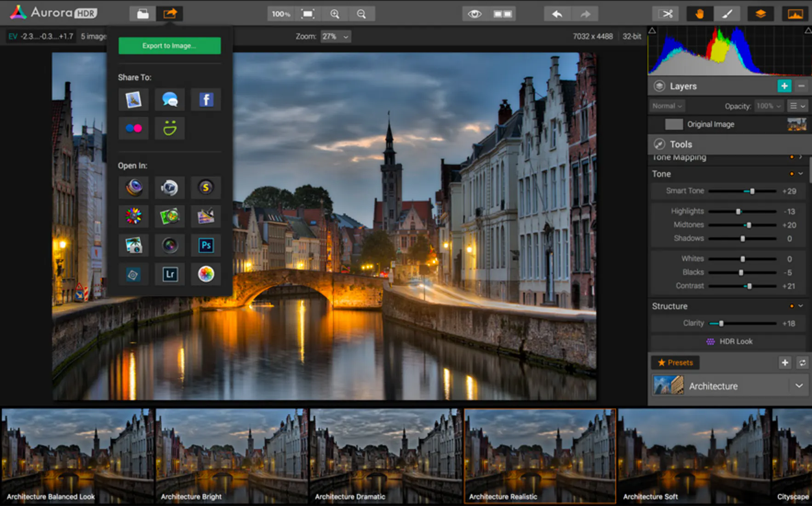Image resolution: width=812 pixels, height=506 pixels.
Task: Toggle the histogram left clipping triangle
Action: [652, 30]
